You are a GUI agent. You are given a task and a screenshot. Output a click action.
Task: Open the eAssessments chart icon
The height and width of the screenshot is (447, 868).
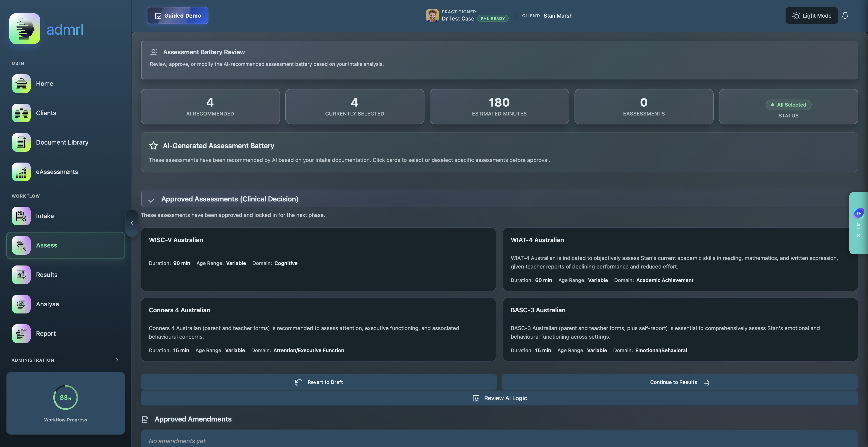(21, 172)
